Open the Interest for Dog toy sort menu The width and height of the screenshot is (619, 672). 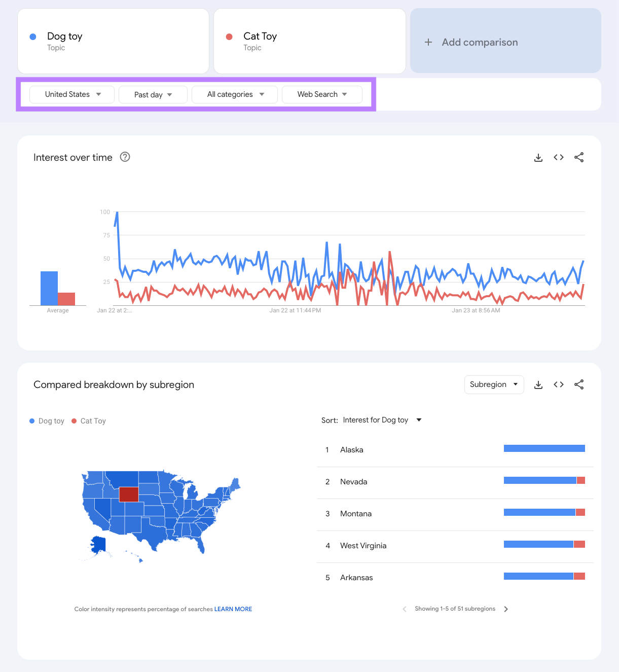(382, 420)
